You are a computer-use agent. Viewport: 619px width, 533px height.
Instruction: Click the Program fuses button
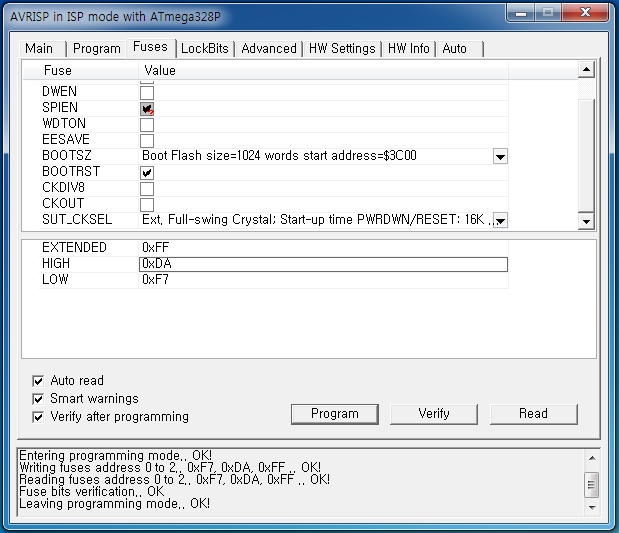335,414
